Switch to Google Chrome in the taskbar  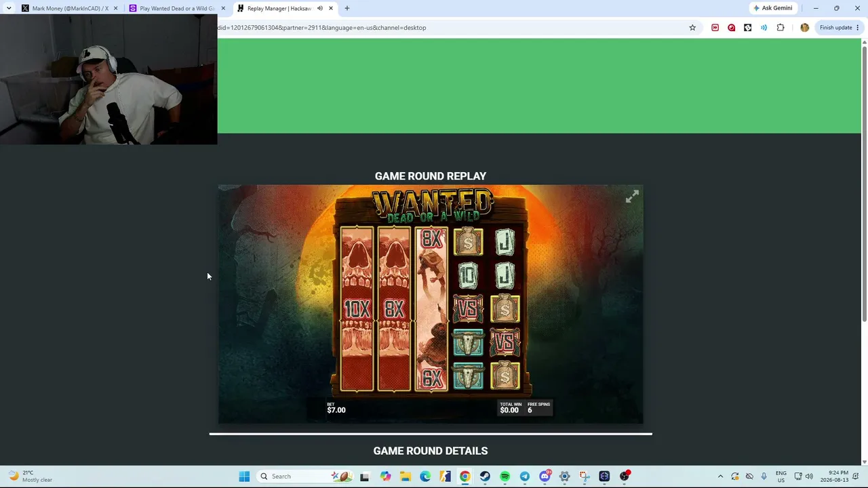tap(465, 476)
